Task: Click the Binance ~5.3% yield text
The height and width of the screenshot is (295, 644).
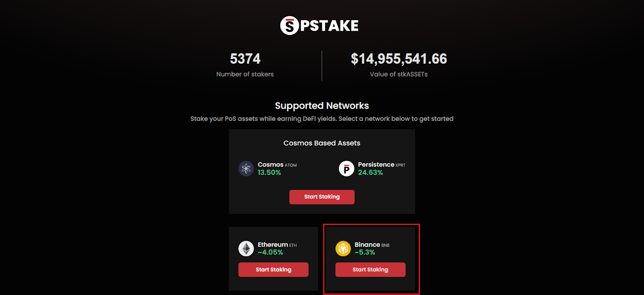Action: click(x=365, y=252)
